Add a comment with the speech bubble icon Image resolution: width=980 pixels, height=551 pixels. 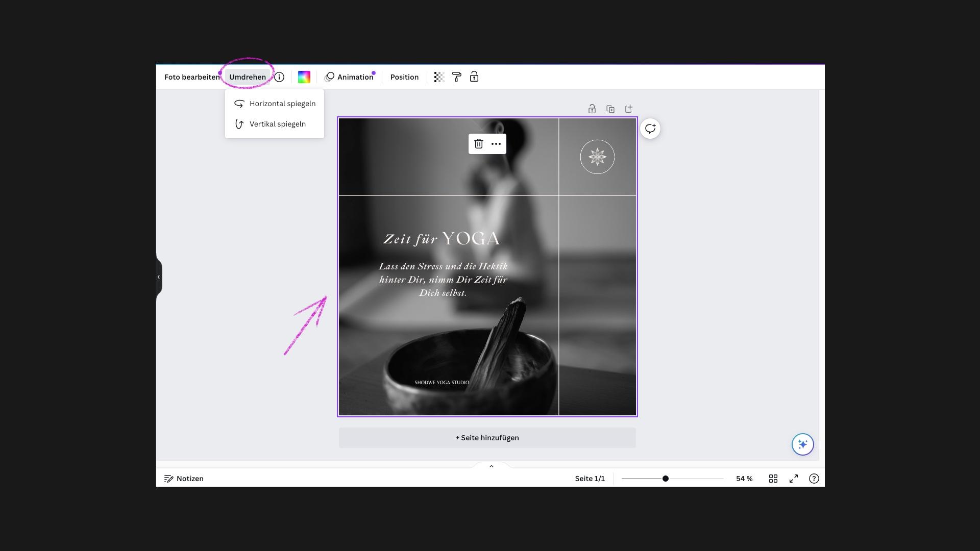point(650,129)
